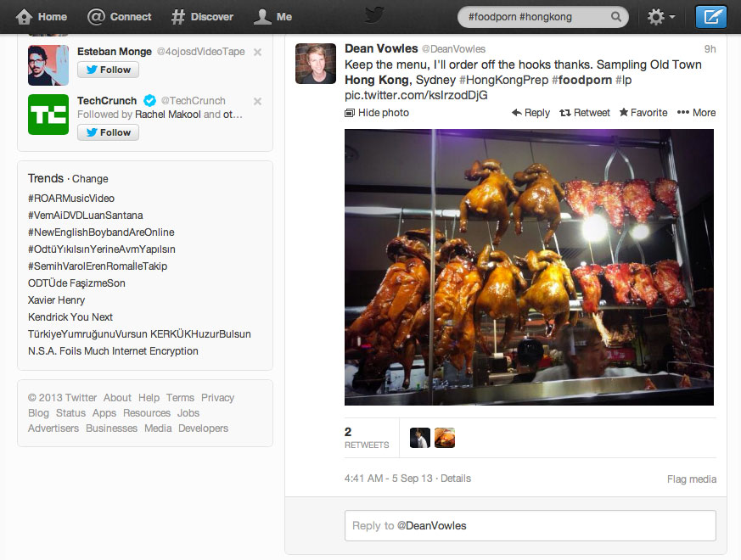Image resolution: width=741 pixels, height=560 pixels.
Task: Open the settings gear dropdown
Action: (x=660, y=17)
